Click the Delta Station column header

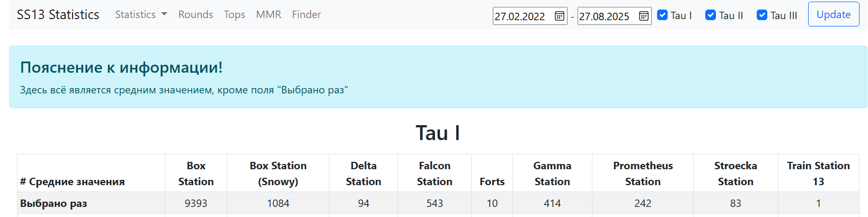click(x=364, y=173)
